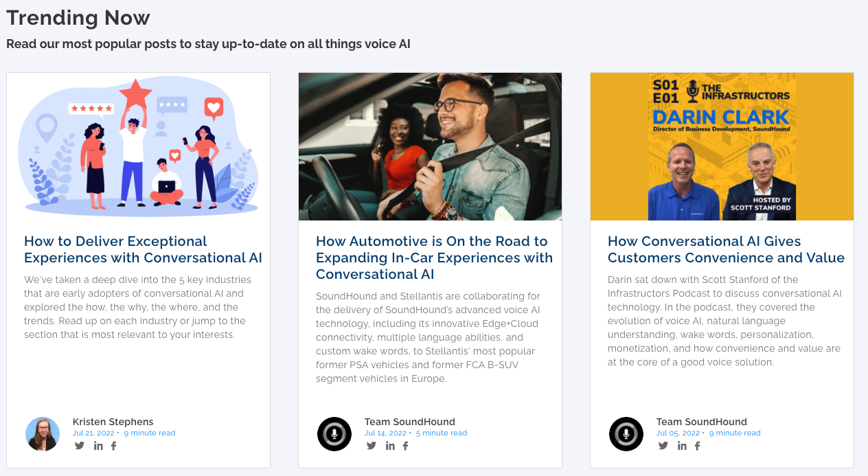The height and width of the screenshot is (476, 868).
Task: Click the Twitter share icon under Kristen Stephens' article
Action: tap(79, 445)
